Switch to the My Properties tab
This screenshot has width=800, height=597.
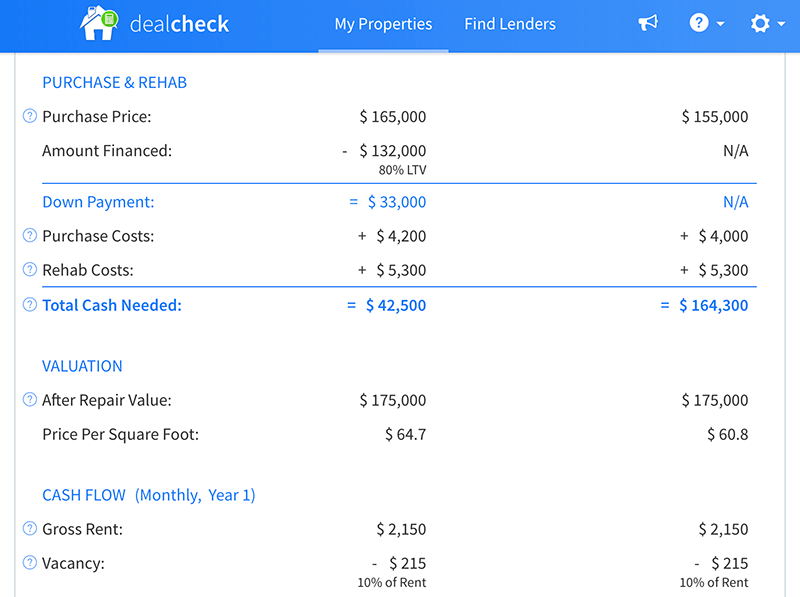tap(383, 23)
